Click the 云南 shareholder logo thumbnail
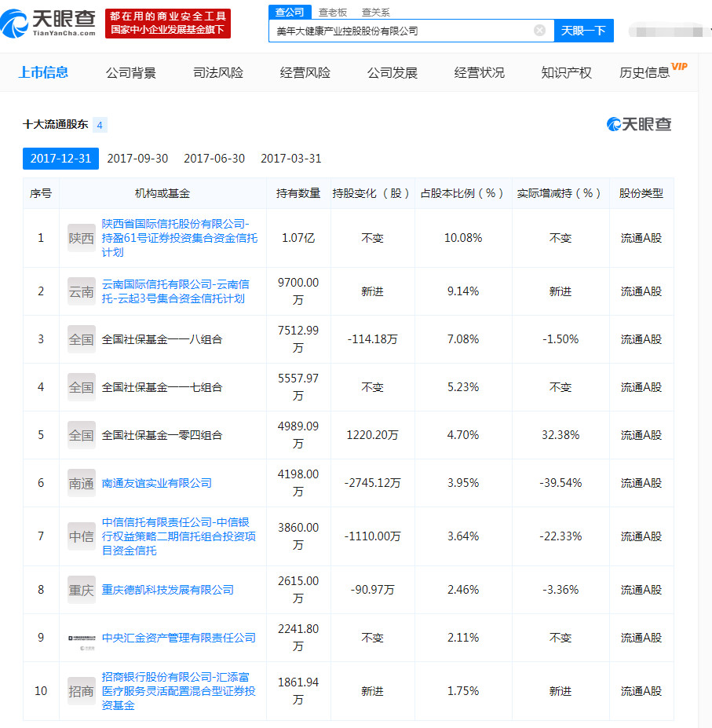The width and height of the screenshot is (712, 728). point(81,291)
